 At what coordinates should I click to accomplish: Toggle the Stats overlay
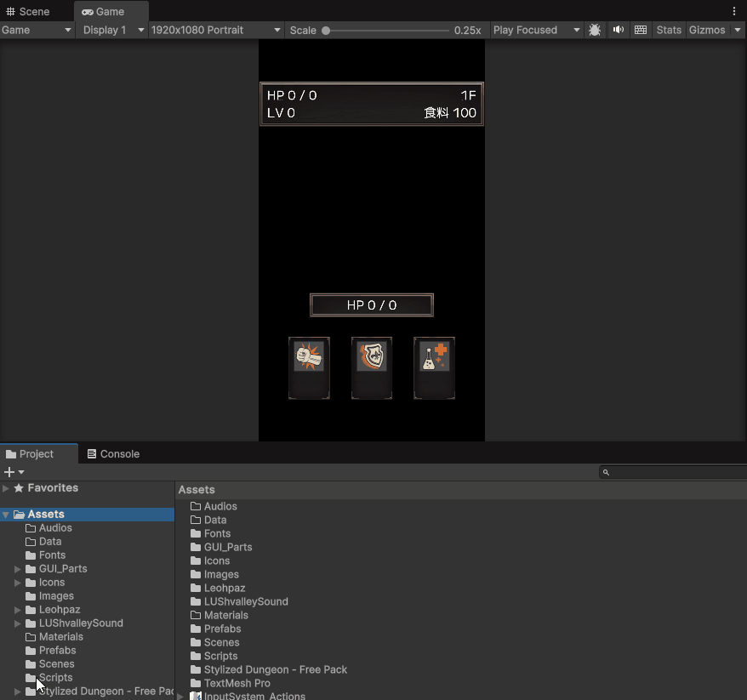tap(669, 30)
